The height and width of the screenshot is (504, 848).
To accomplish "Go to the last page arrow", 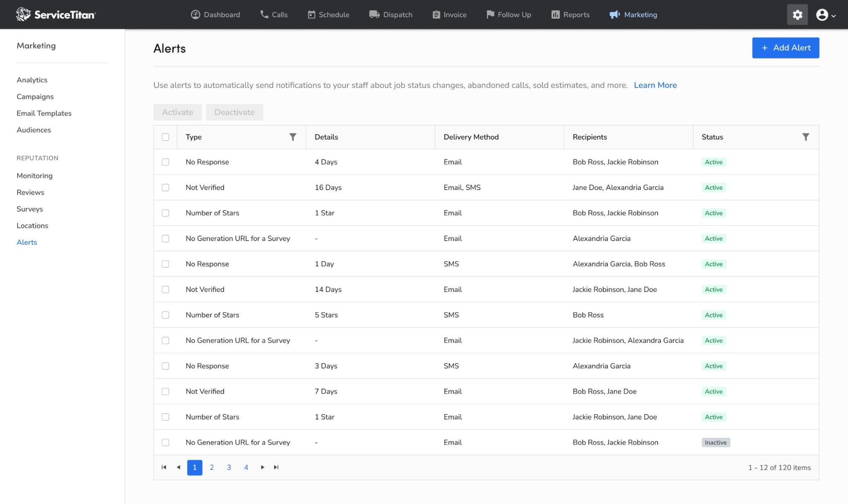I will click(276, 467).
